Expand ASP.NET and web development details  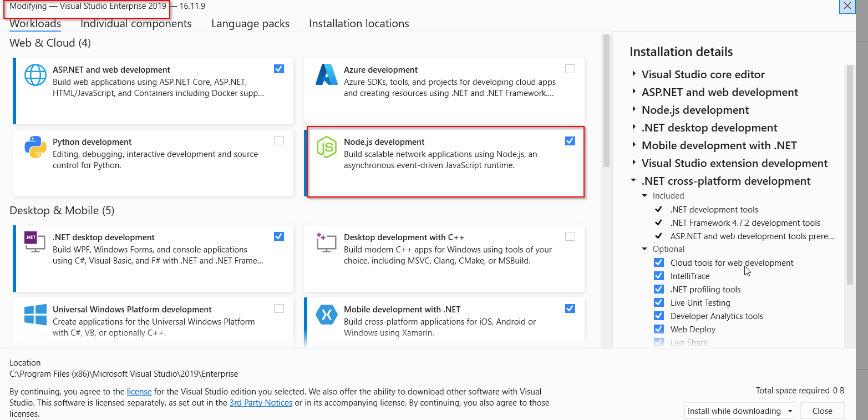[x=634, y=92]
